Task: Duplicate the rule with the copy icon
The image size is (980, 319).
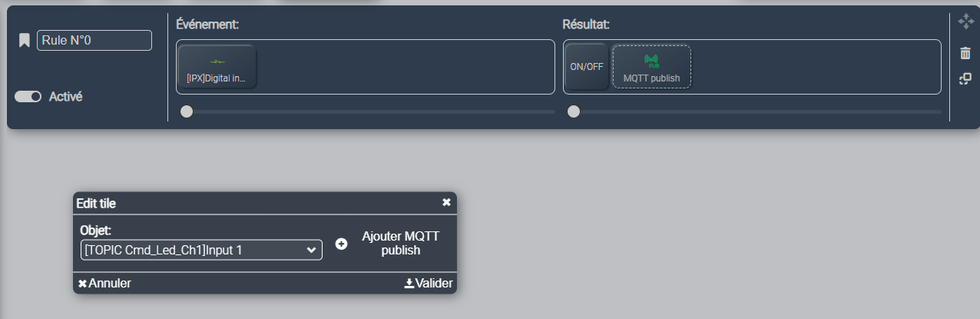Action: point(965,79)
